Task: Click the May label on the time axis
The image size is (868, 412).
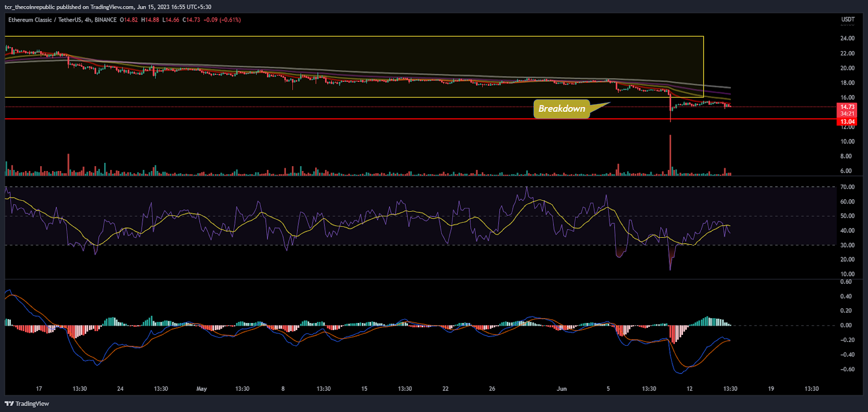Action: (x=202, y=389)
